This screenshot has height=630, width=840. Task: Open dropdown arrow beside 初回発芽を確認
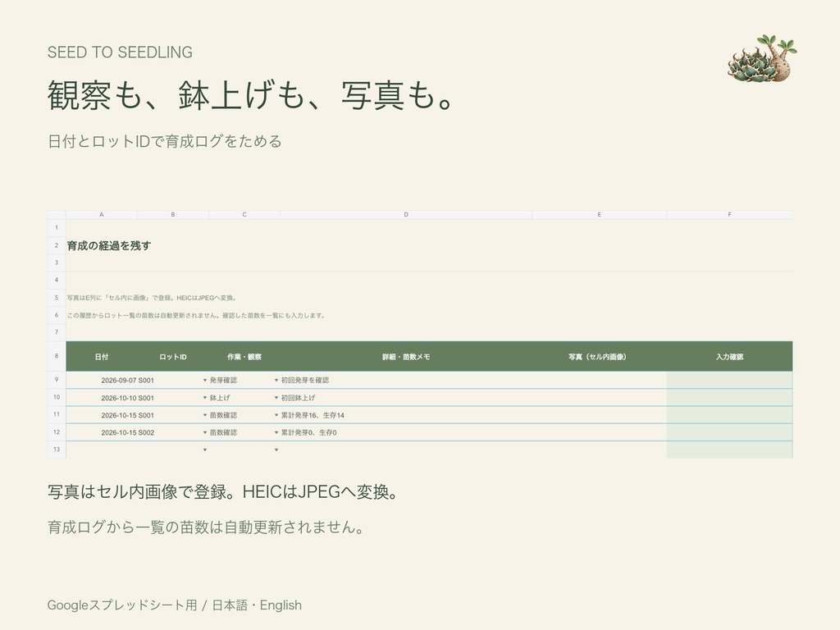276,381
